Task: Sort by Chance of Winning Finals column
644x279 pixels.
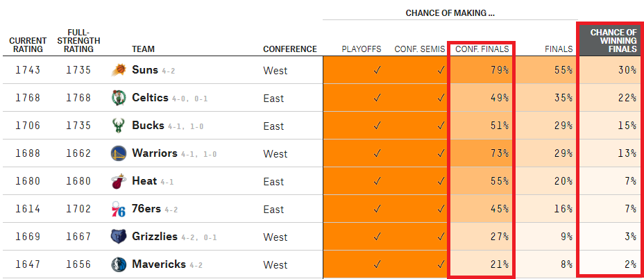Action: point(613,40)
